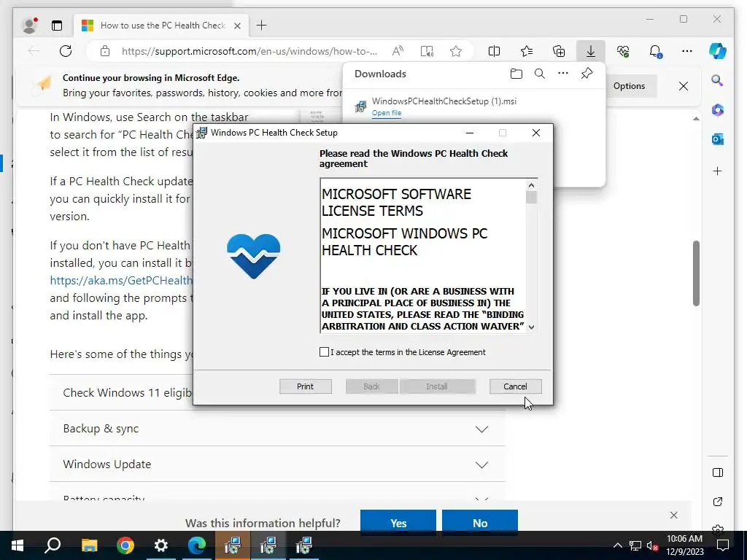Image resolution: width=747 pixels, height=560 pixels.
Task: Open a new browser tab
Action: (262, 26)
